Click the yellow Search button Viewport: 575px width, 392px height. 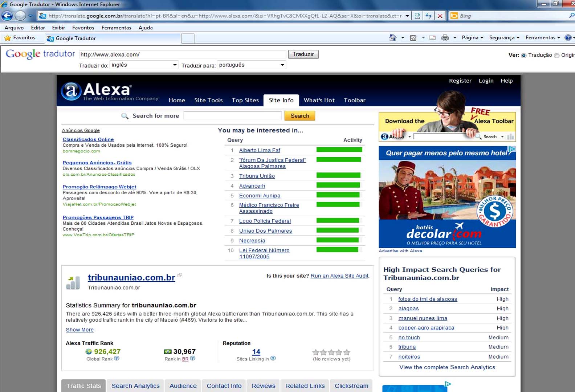click(x=300, y=116)
